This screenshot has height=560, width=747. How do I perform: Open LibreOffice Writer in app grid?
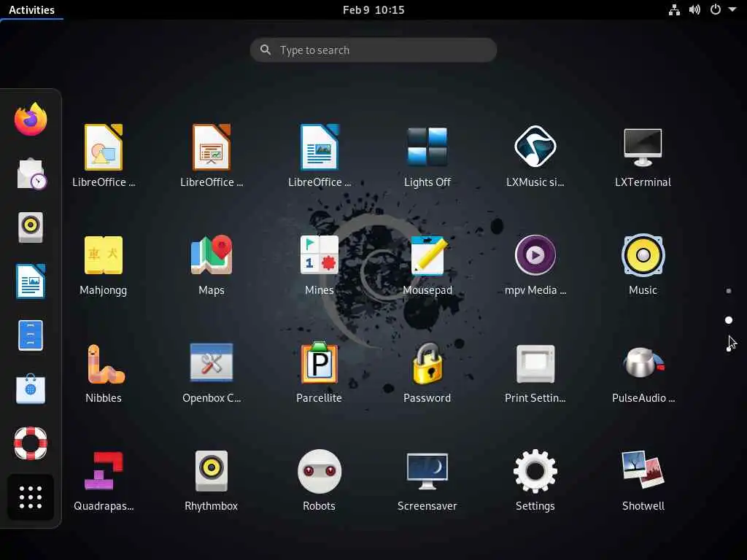click(320, 147)
